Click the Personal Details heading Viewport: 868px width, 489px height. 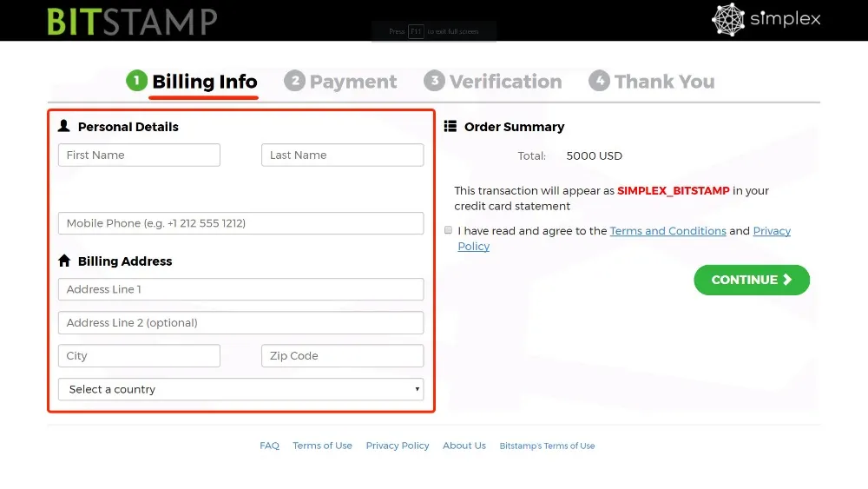pyautogui.click(x=128, y=127)
